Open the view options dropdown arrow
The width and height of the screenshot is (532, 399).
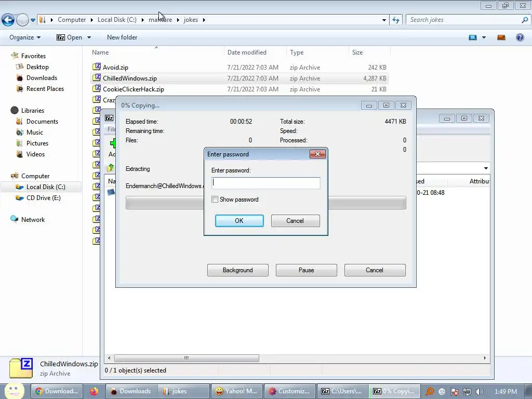click(484, 37)
